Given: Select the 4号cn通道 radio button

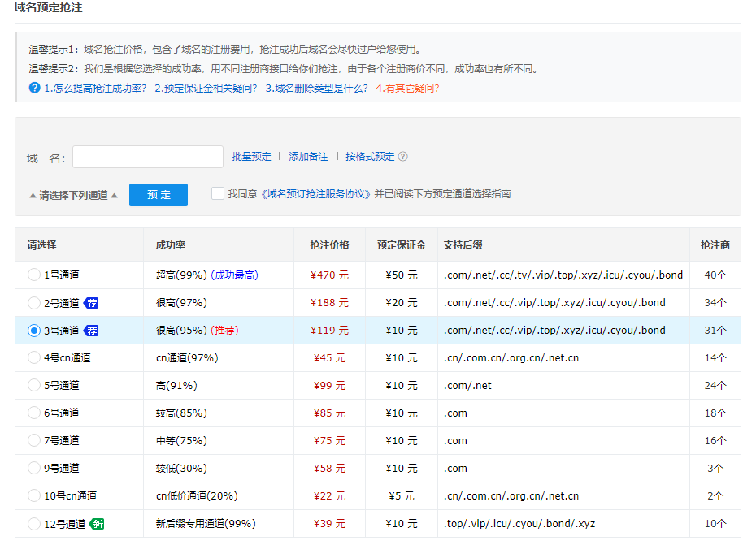Looking at the screenshot, I should click(34, 357).
